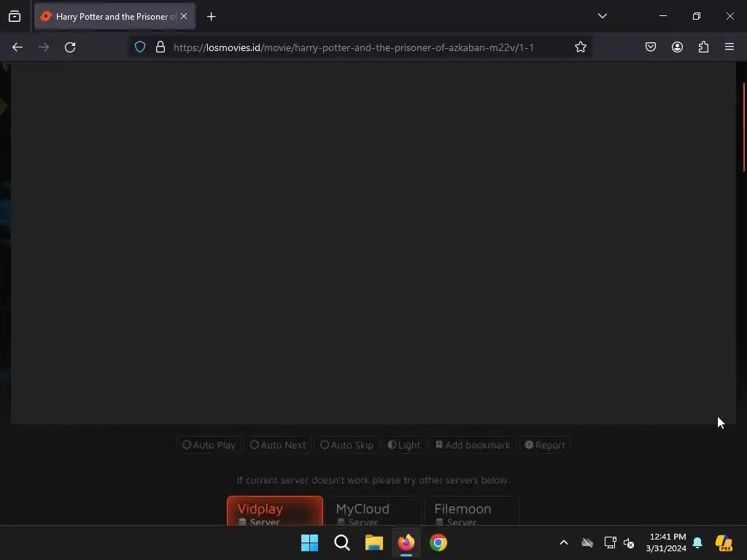Viewport: 747px width, 560px height.
Task: Click the losmovies.id URL address field
Action: tap(354, 47)
